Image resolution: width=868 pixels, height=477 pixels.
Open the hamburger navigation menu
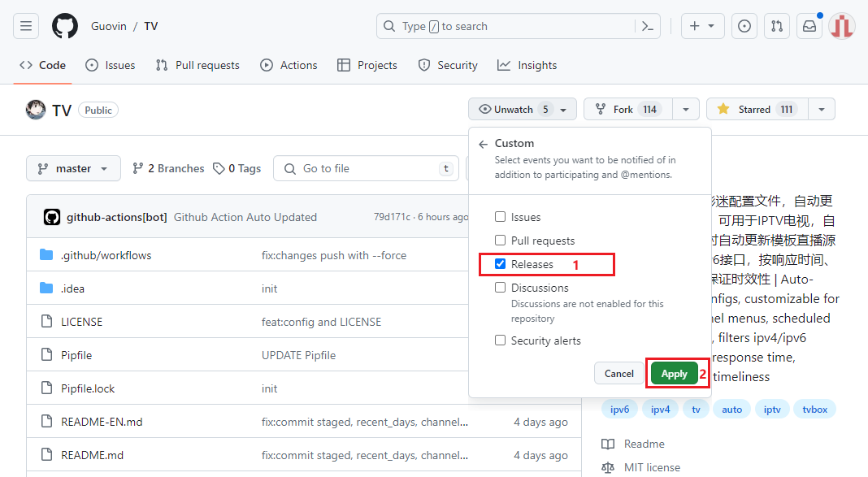point(26,26)
